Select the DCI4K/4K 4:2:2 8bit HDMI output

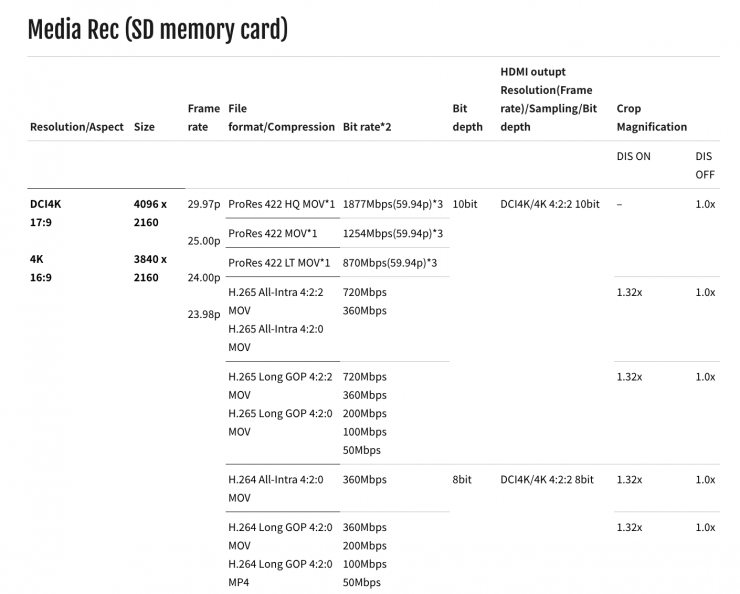tap(546, 480)
